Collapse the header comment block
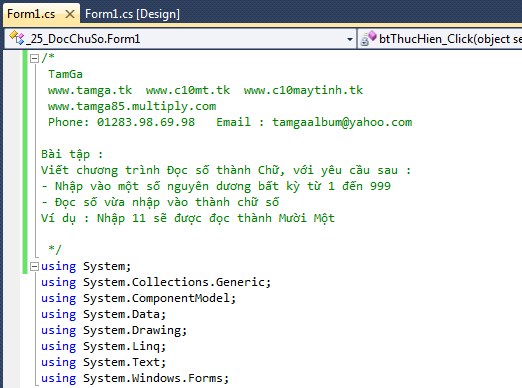Viewport: 522px width, 388px height. tap(34, 59)
